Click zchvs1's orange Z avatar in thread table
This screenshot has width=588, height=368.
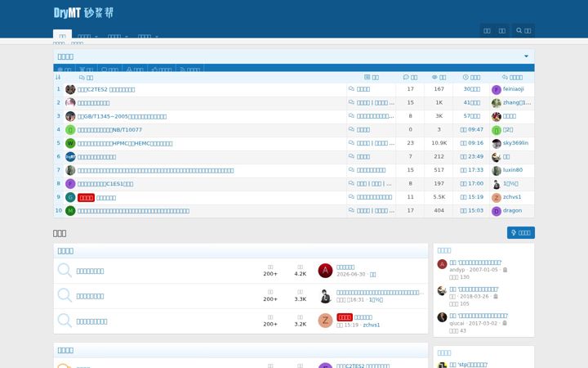pos(497,198)
